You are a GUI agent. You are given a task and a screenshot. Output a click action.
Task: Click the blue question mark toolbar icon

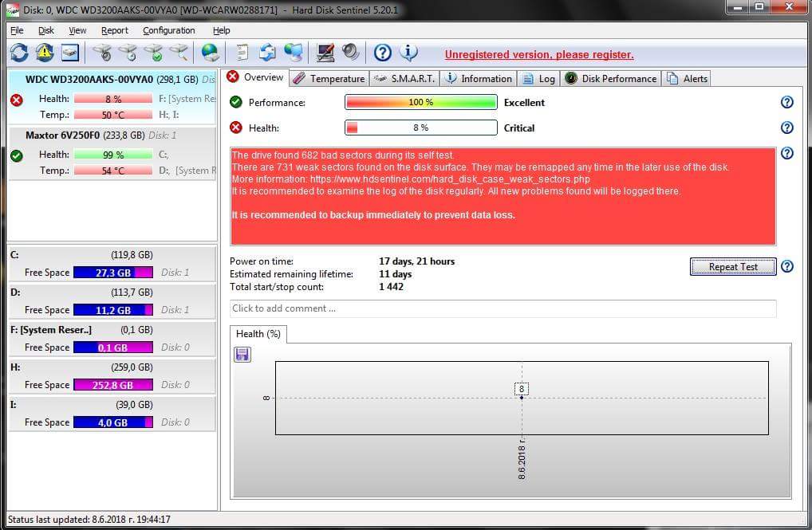click(383, 53)
